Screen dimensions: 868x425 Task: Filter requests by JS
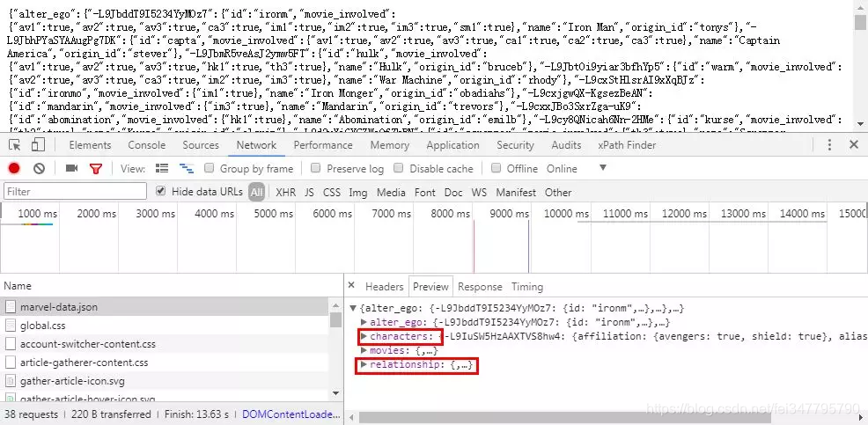click(x=310, y=192)
